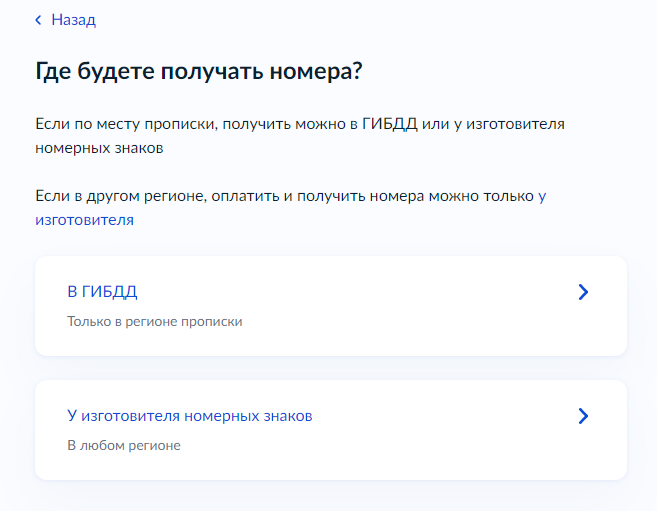
Task: Open the blue изготовителя hyperlink word
Action: pyautogui.click(x=84, y=220)
